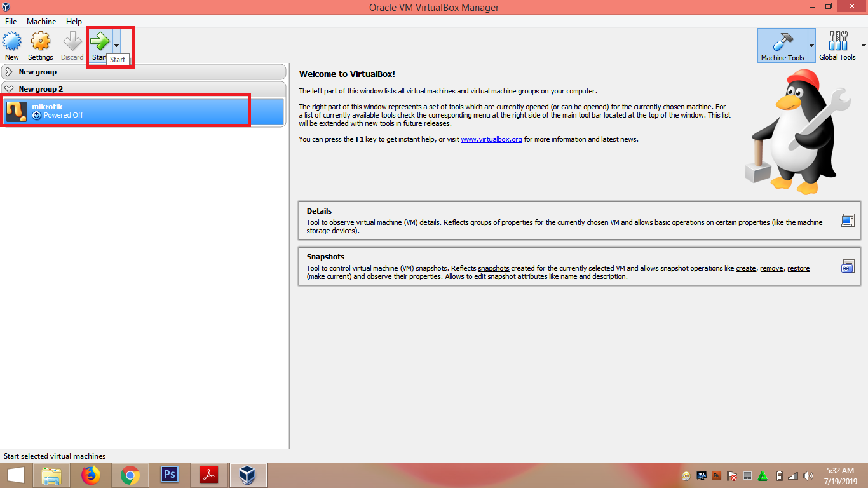Open Photoshop from the taskbar

coord(170,475)
